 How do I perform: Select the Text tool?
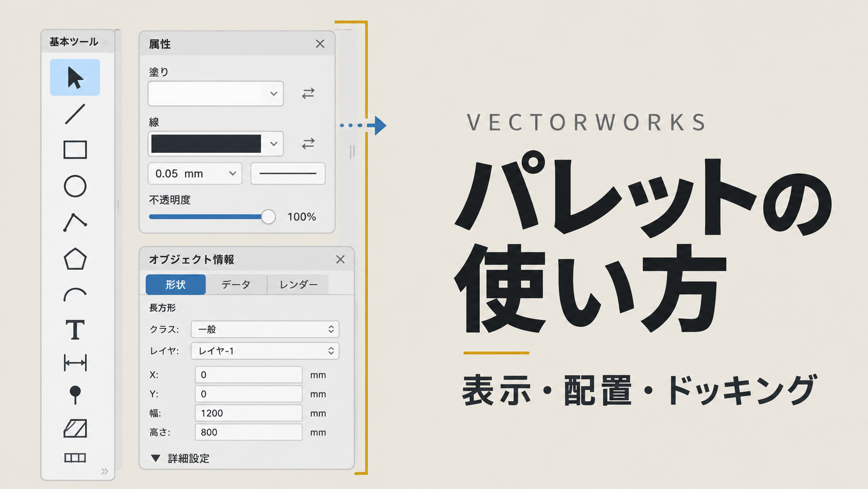pyautogui.click(x=75, y=329)
